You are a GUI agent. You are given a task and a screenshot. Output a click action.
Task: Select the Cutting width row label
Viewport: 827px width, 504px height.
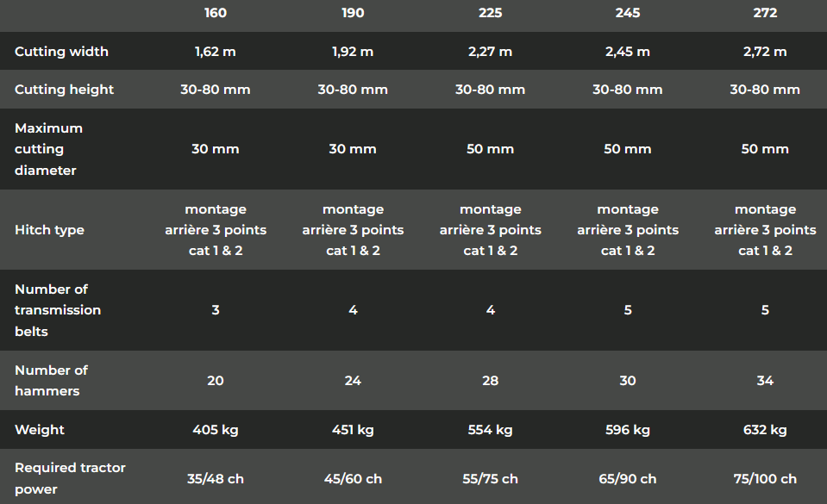pyautogui.click(x=61, y=52)
